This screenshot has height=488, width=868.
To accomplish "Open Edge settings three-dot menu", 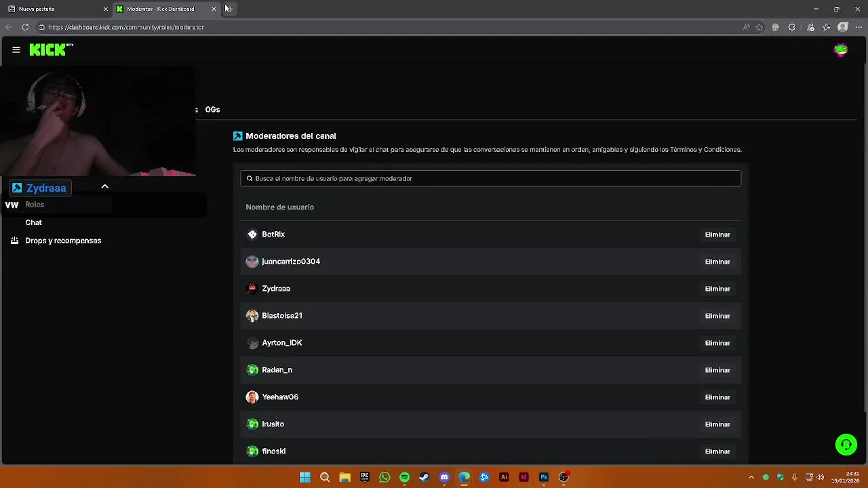I will coord(859,27).
